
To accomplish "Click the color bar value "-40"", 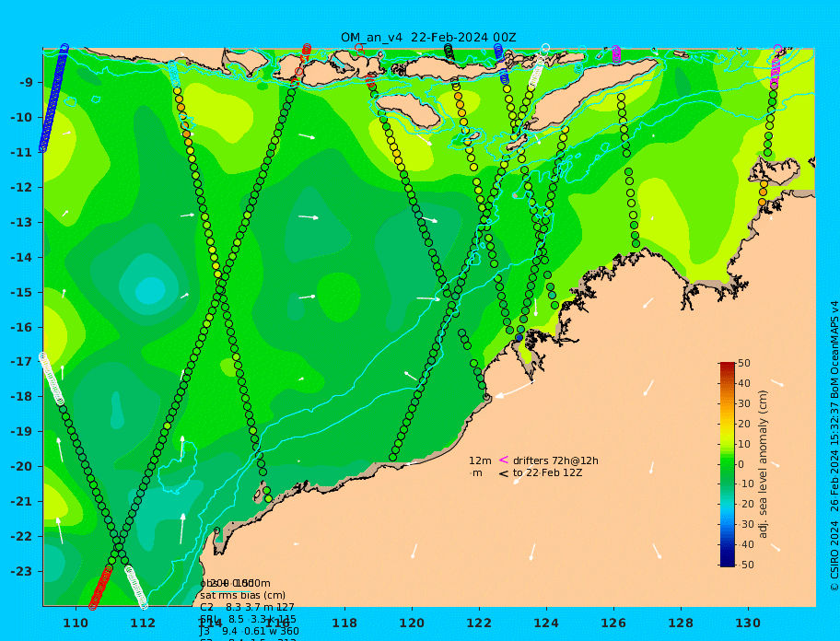I will tap(746, 544).
